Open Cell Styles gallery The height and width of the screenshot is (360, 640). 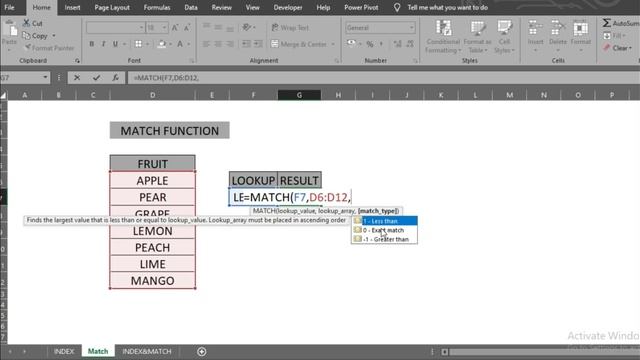(x=504, y=37)
